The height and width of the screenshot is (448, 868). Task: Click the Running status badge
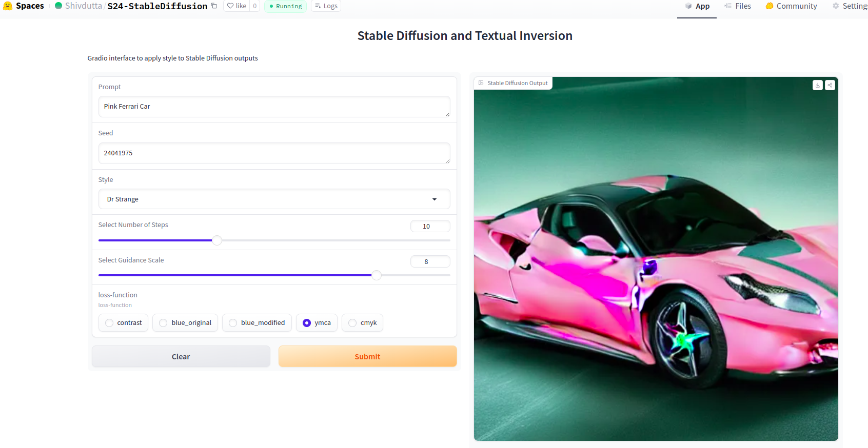click(x=285, y=6)
